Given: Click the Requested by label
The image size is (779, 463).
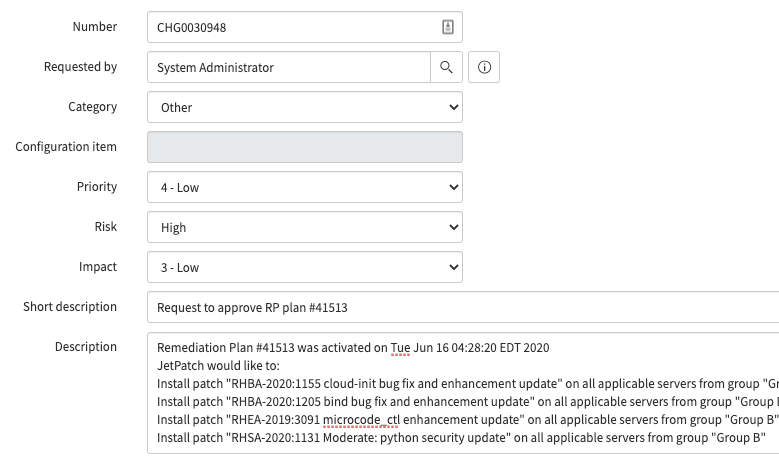Looking at the screenshot, I should tap(80, 67).
